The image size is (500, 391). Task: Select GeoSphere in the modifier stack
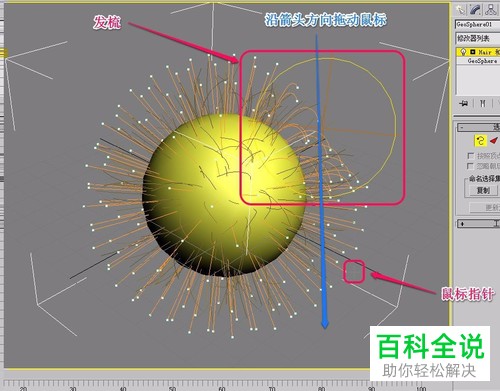(x=482, y=61)
